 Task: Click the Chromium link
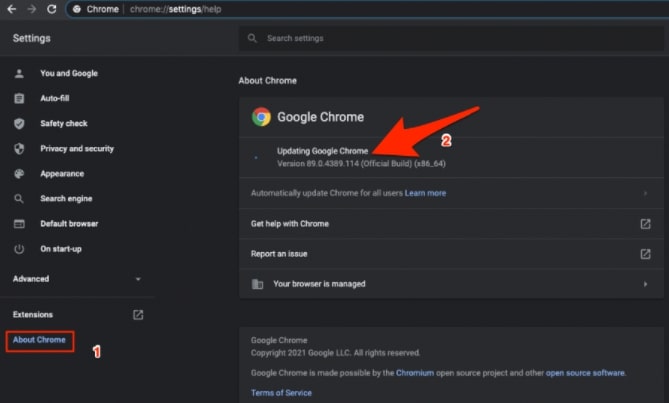[415, 373]
